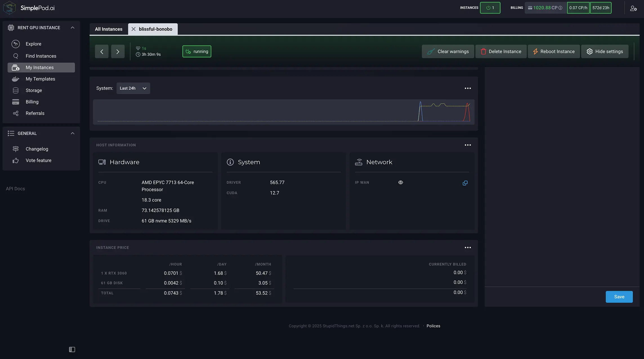Switch to All Instances tab
Image resolution: width=644 pixels, height=359 pixels.
pos(109,29)
